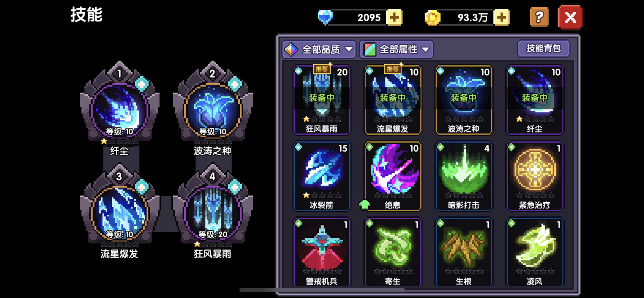Select equipped skill slot 2 波涛之种
644x298 pixels.
(213, 108)
